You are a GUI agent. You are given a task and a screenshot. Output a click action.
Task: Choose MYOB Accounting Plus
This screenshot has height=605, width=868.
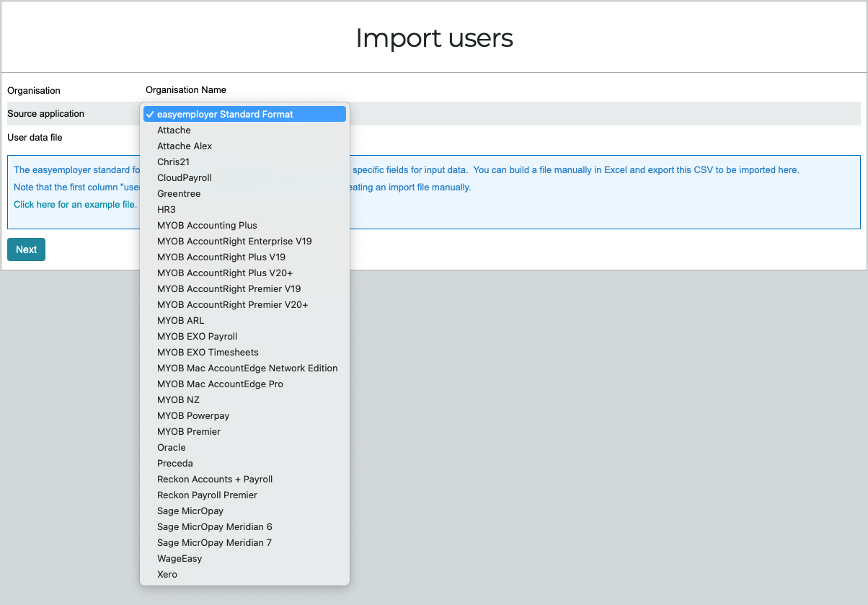[x=244, y=225]
